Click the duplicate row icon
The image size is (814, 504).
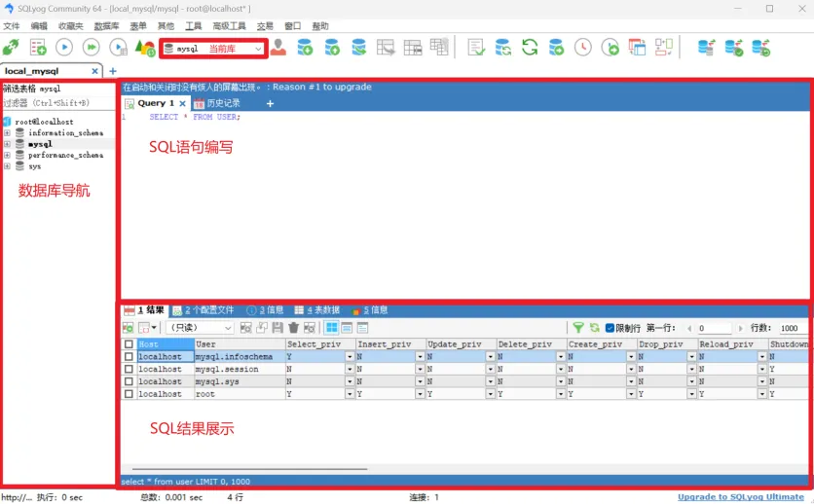click(x=262, y=327)
